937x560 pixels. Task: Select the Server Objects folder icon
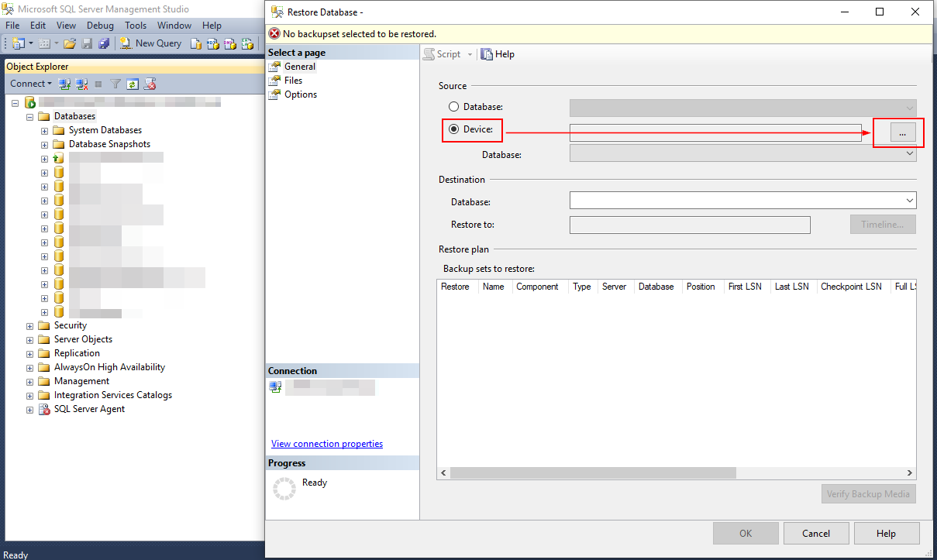tap(43, 339)
